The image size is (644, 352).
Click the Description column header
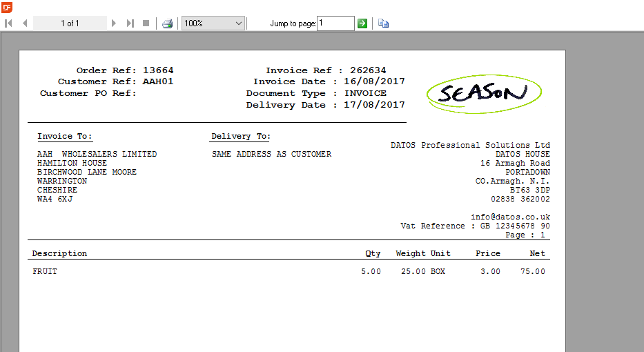[59, 253]
